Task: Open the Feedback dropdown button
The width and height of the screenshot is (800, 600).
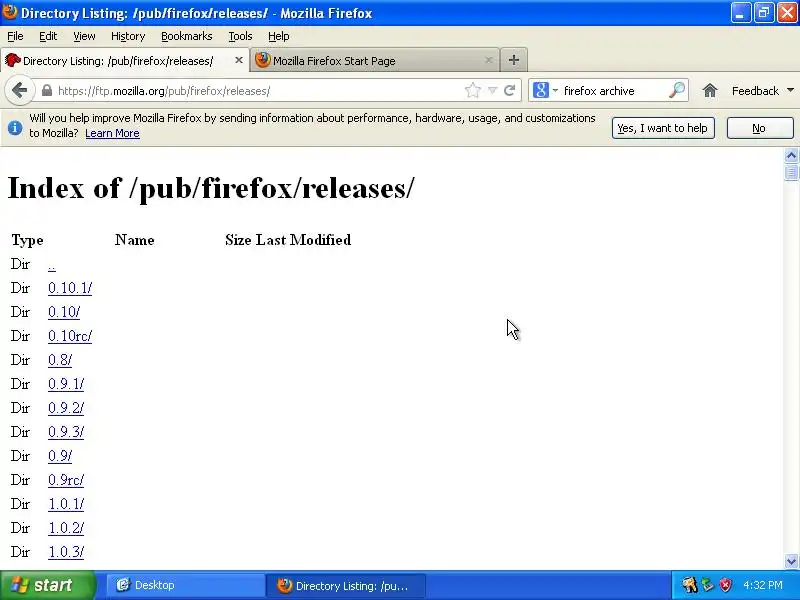Action: (x=763, y=91)
